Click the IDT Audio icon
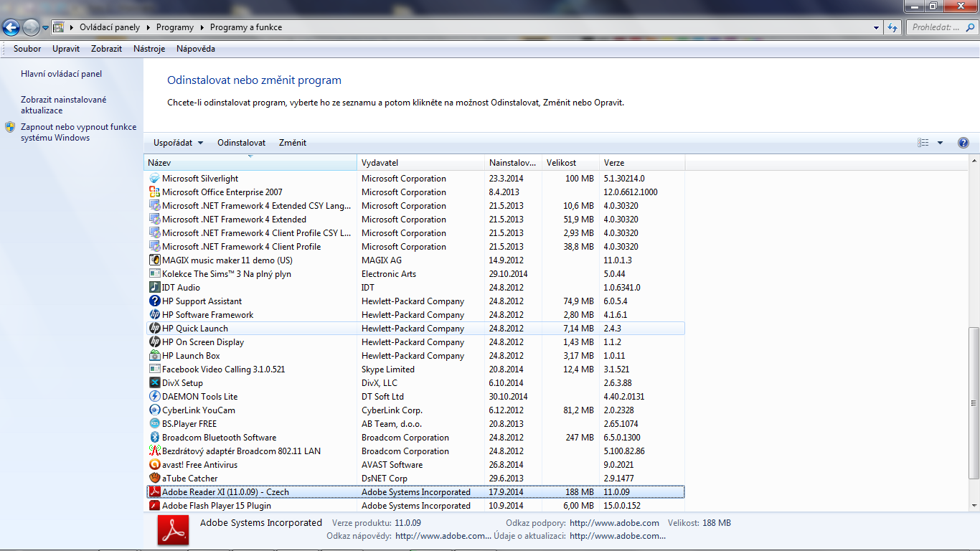This screenshot has width=980, height=551. tap(154, 288)
